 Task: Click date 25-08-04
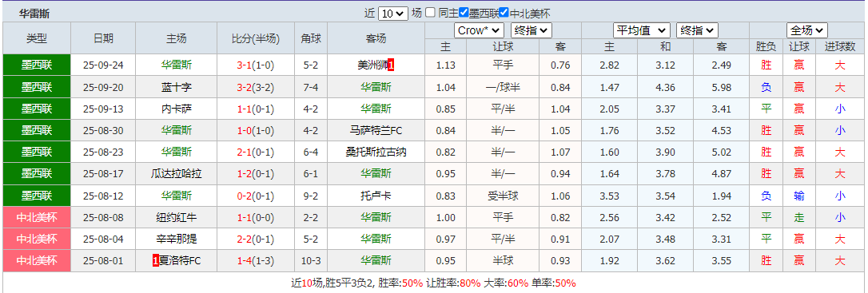coord(103,239)
